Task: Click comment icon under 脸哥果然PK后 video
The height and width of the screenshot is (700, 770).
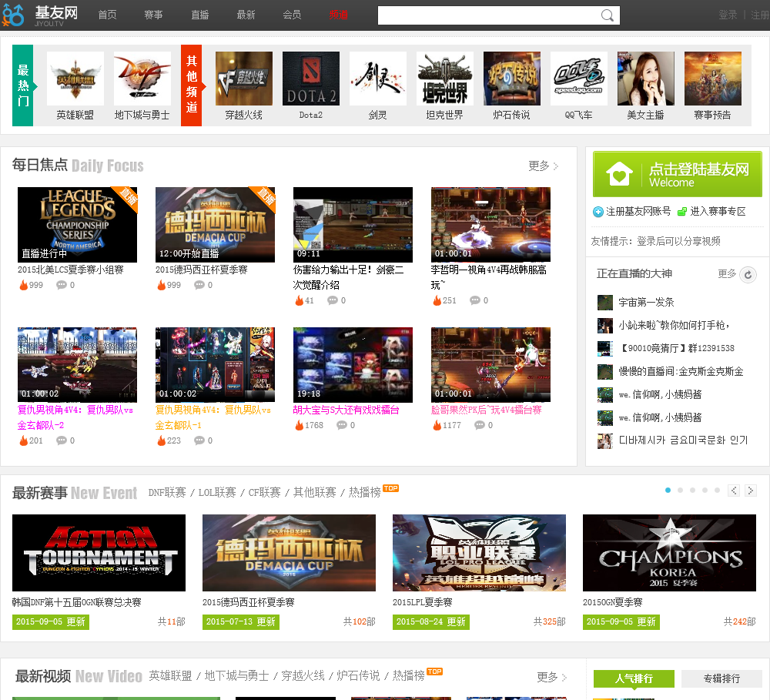Action: point(479,425)
